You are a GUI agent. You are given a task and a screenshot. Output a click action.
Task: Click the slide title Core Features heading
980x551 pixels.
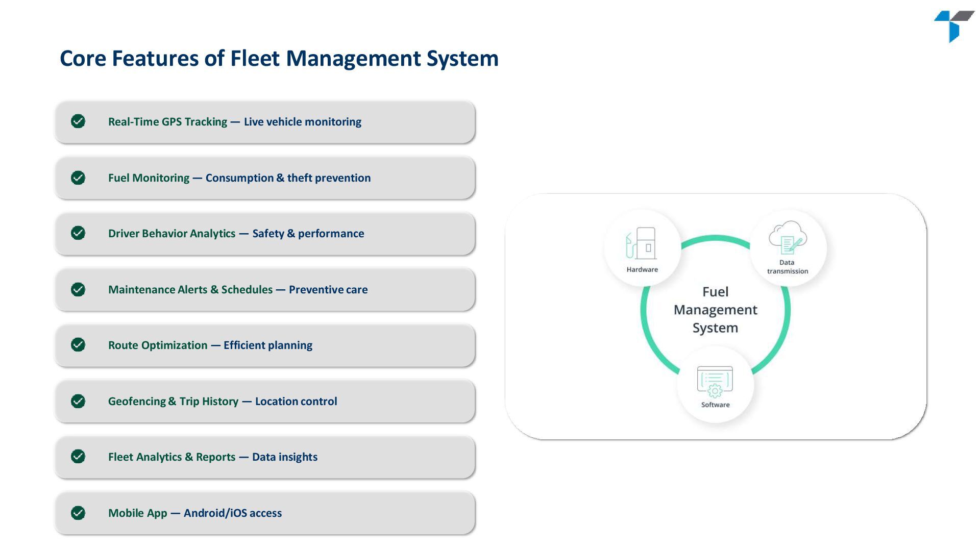[279, 58]
